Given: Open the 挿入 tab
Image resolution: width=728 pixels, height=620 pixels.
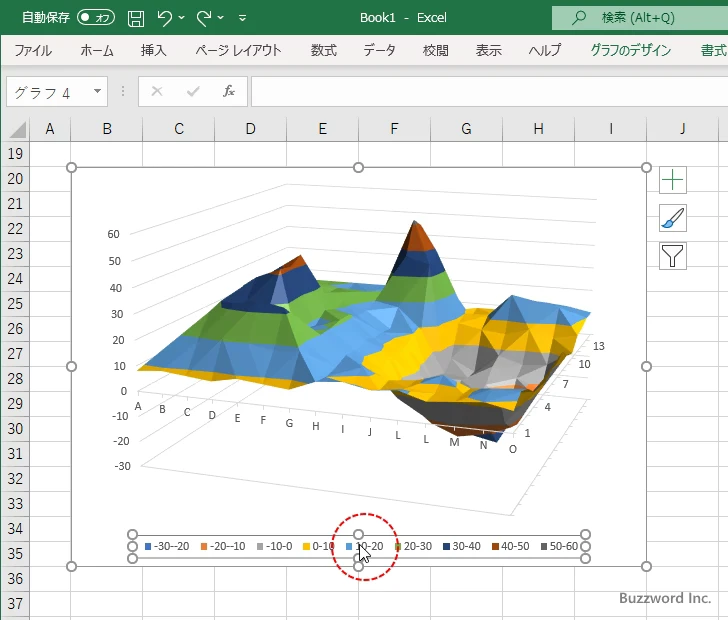Looking at the screenshot, I should pyautogui.click(x=154, y=50).
